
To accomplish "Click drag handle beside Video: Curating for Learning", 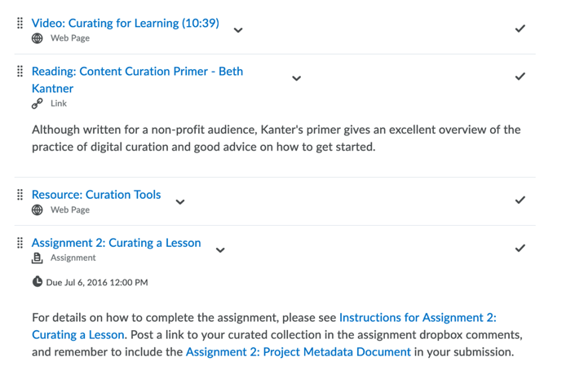I will click(x=20, y=24).
